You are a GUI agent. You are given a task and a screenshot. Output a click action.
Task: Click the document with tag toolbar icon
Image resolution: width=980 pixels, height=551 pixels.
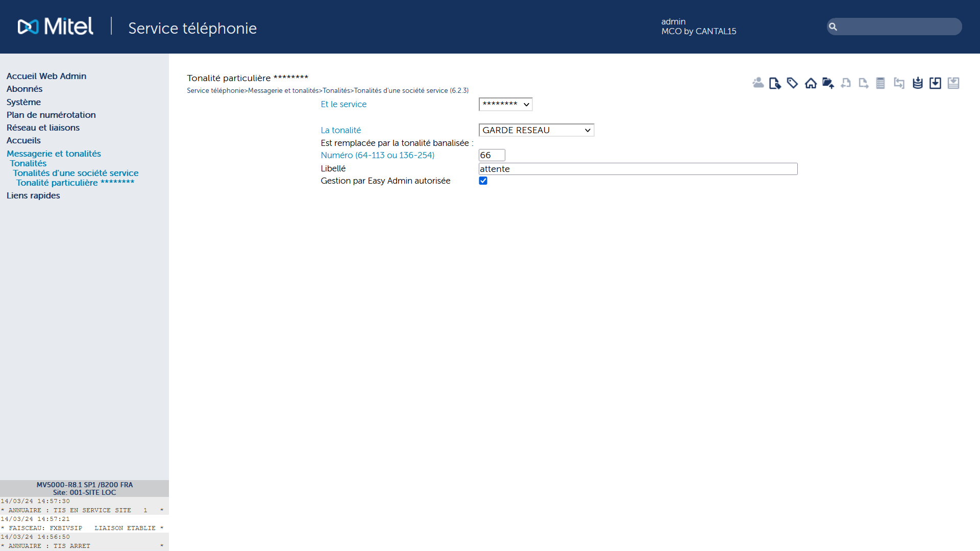(775, 83)
